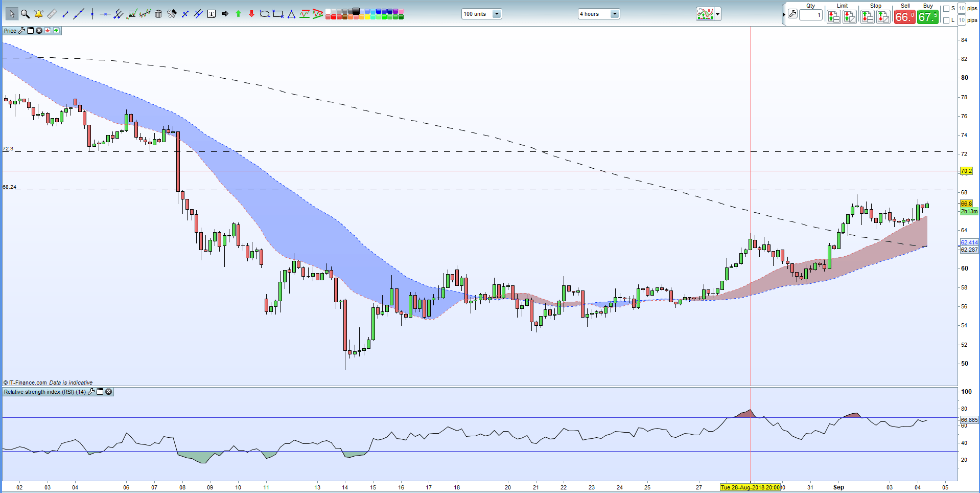Select the Fibonacci retracement tool
Viewport: 980px width, 493px height.
click(x=132, y=14)
